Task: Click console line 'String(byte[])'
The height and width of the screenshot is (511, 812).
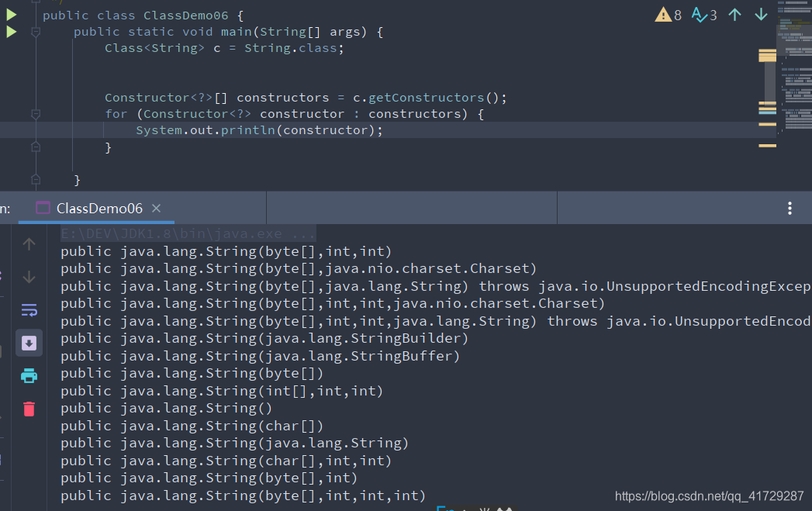Action: [x=192, y=373]
